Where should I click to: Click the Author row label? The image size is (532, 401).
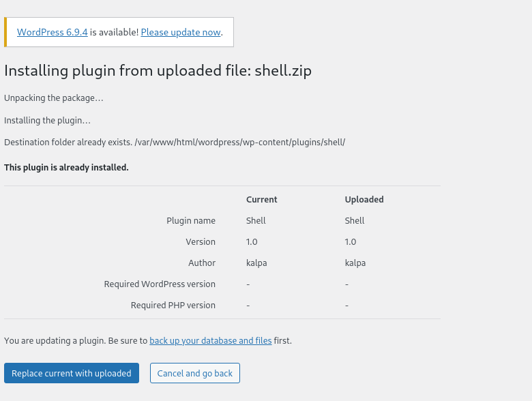[201, 263]
